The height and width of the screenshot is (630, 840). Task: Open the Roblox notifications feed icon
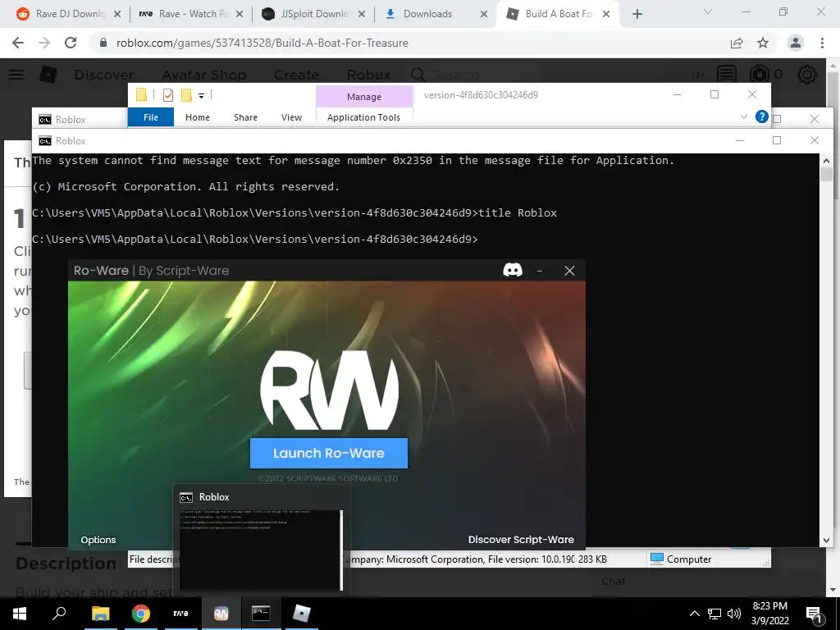[727, 75]
